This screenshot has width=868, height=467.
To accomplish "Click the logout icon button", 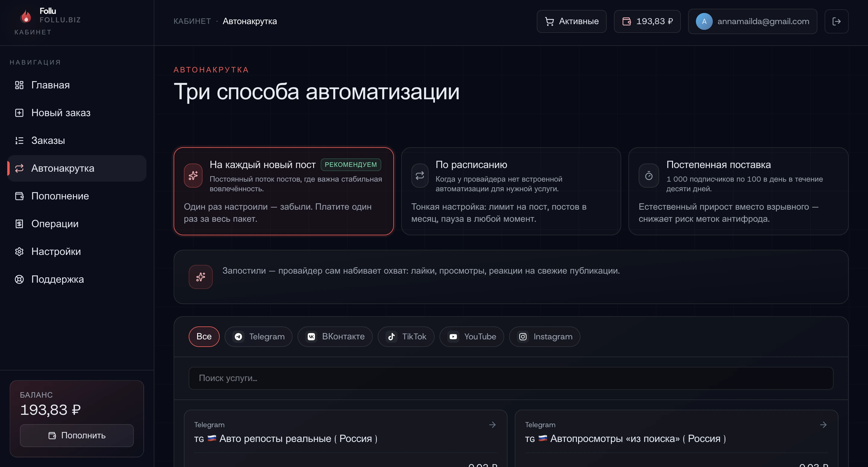I will click(836, 21).
